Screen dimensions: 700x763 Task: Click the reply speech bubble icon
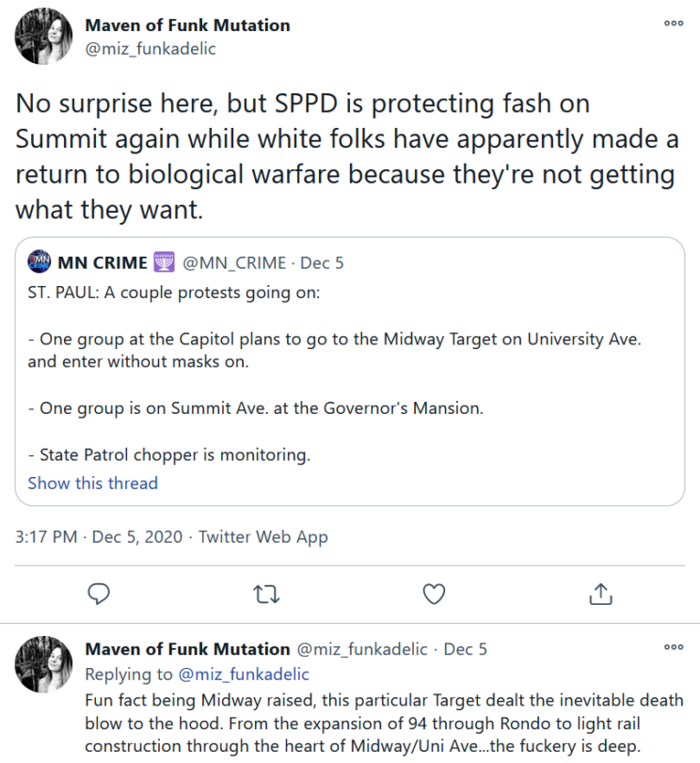coord(99,594)
